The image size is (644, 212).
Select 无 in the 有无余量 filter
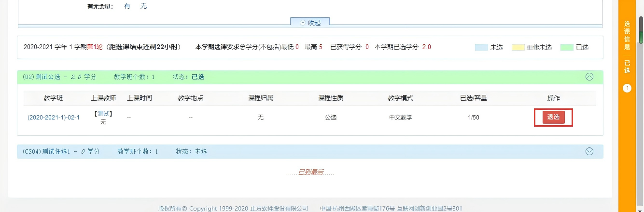coord(143,6)
